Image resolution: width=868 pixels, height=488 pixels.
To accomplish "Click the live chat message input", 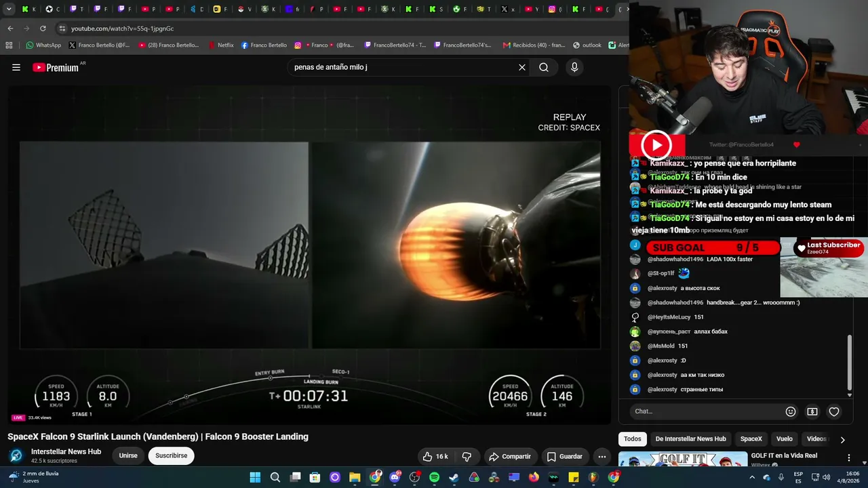I will click(x=705, y=411).
